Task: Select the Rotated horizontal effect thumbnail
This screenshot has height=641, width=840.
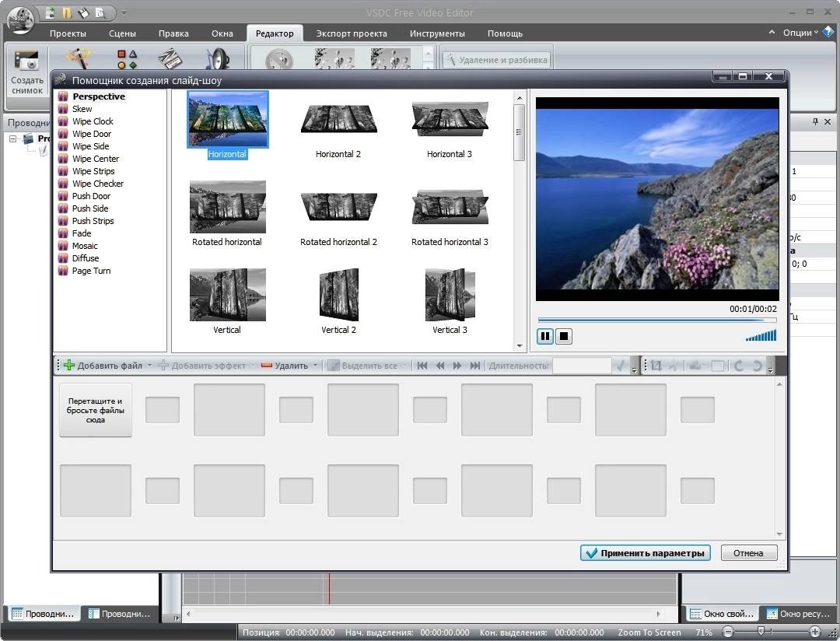Action: coord(228,207)
